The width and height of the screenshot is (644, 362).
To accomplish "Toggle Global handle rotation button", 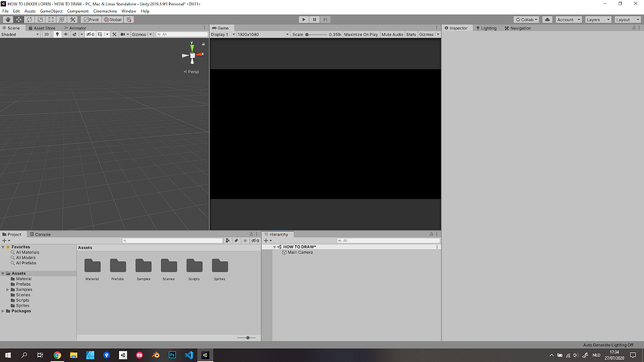I will point(113,20).
